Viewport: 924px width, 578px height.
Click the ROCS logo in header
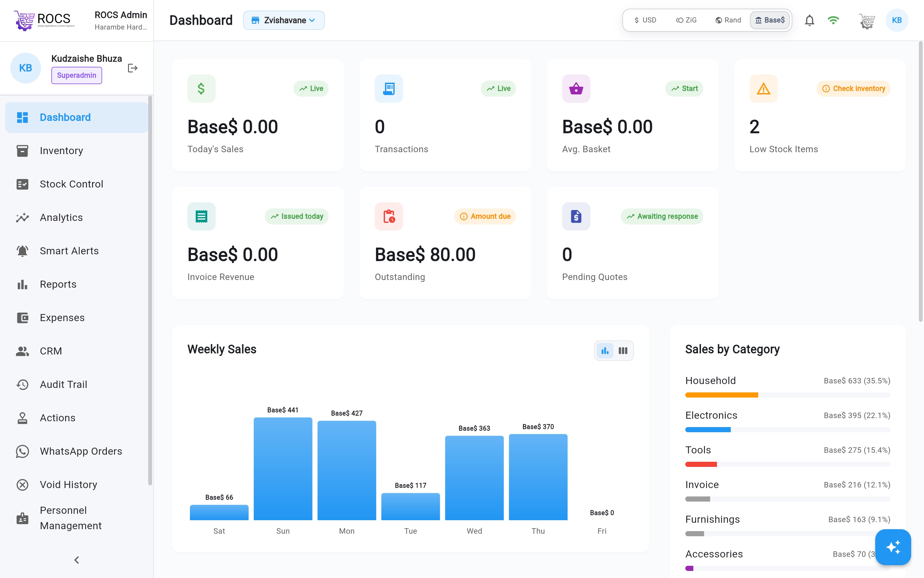[x=44, y=20]
